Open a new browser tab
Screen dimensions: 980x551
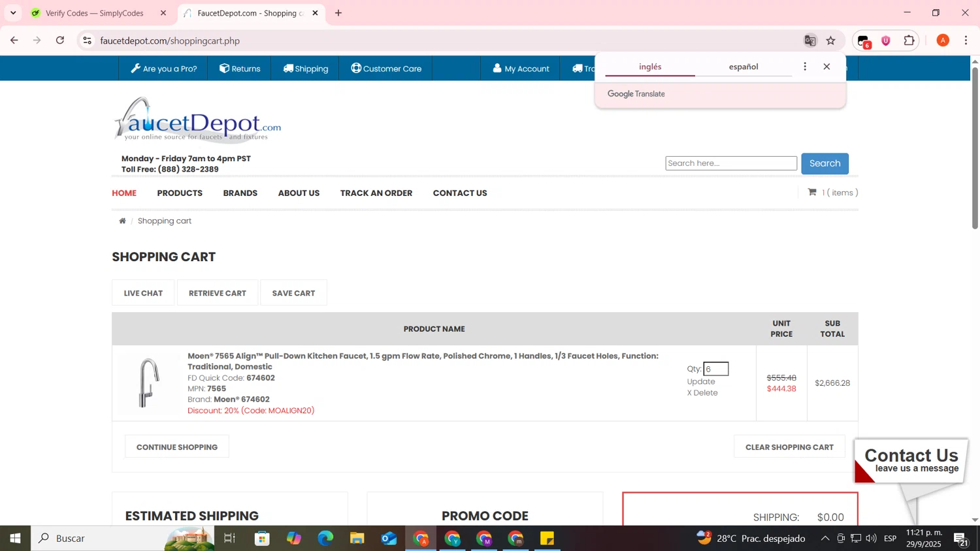[338, 13]
